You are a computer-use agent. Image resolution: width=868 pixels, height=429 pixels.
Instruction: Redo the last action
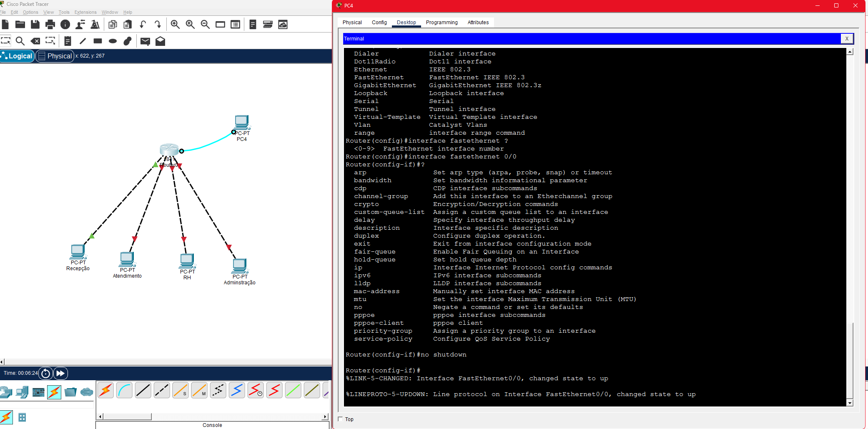pos(158,25)
